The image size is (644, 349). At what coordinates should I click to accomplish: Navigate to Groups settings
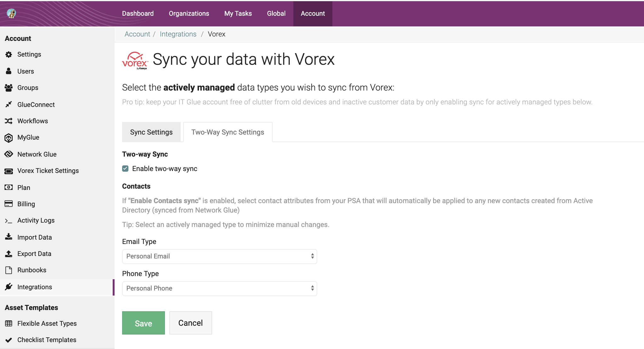point(27,88)
